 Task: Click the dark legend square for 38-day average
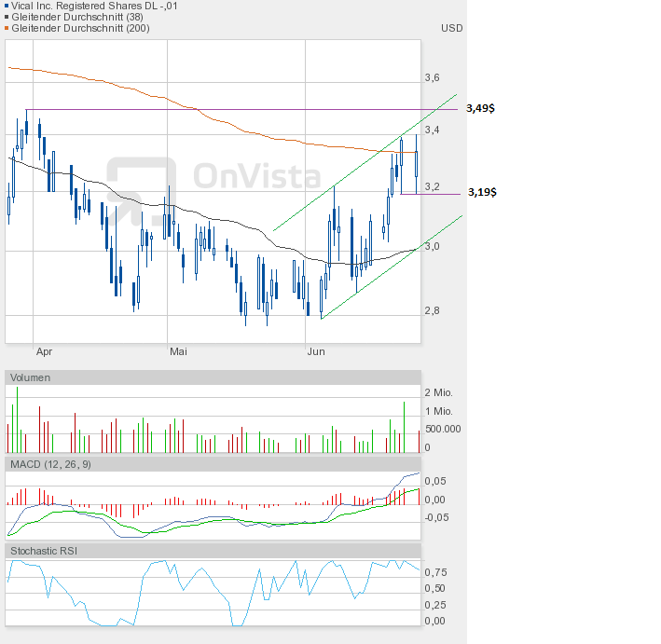point(7,18)
